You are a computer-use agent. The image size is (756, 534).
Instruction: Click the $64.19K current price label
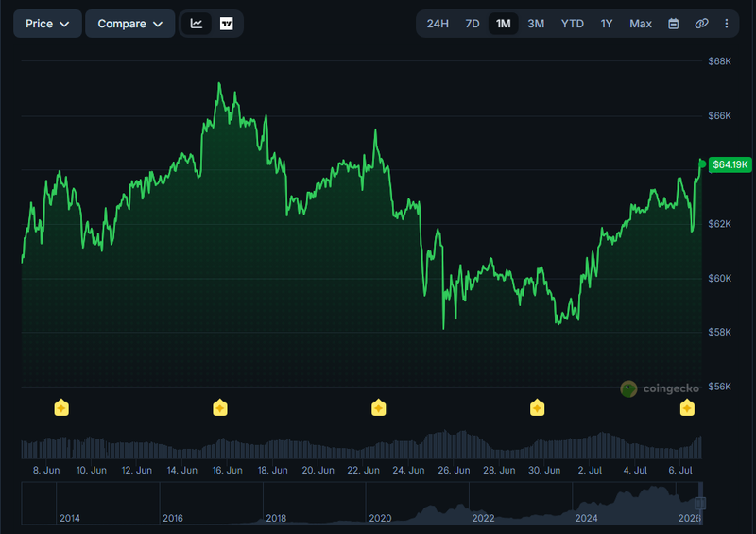[x=730, y=164]
